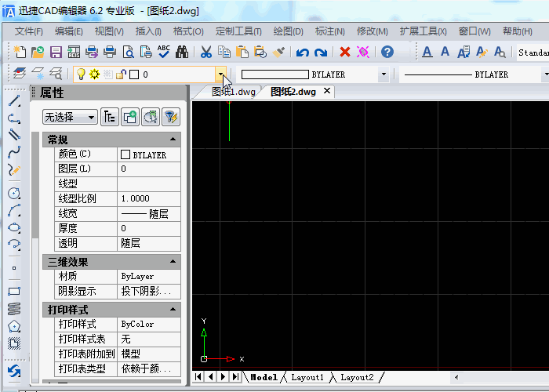Click the Cut scissors icon
Screen dimensions: 549x392
(x=205, y=53)
